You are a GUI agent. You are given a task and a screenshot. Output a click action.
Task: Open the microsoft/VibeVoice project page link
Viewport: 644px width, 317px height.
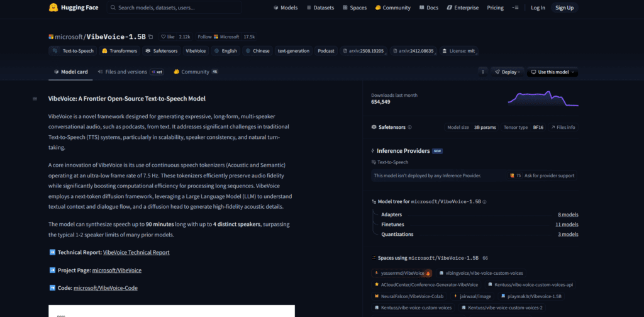click(x=117, y=270)
